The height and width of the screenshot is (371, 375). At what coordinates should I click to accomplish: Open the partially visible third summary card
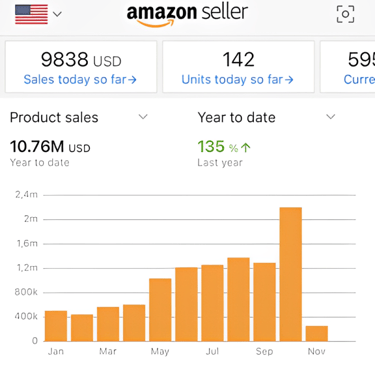347,67
